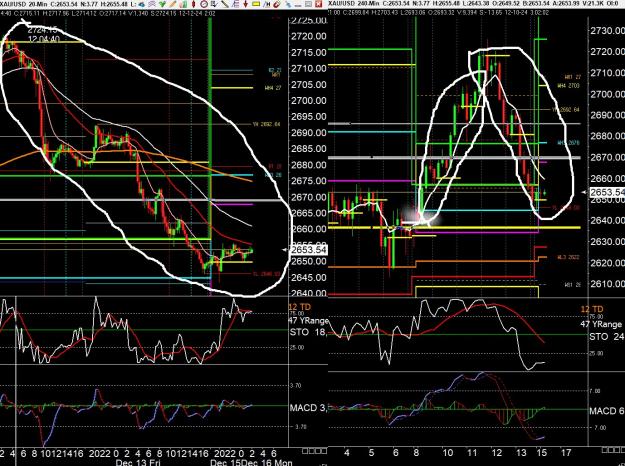
Task: Click the red down arrow toolbar icon
Action: coord(246,4)
